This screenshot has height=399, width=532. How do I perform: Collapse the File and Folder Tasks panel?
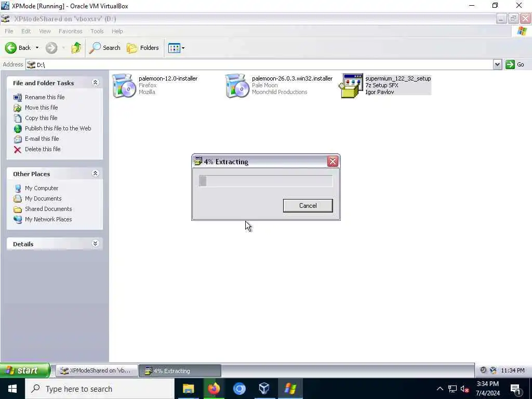click(x=96, y=83)
